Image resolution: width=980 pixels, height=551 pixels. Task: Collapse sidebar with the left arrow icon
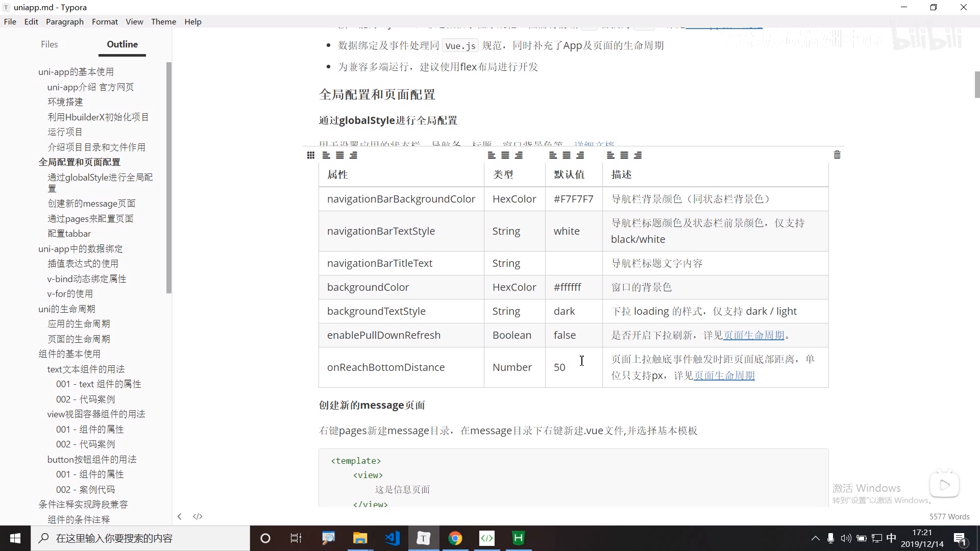[180, 516]
